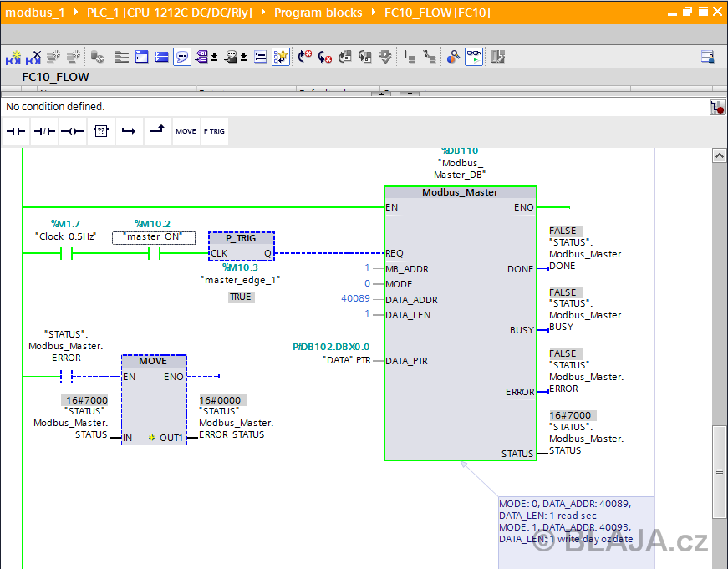
Task: Click the close branch arrow icon
Action: coord(157,131)
